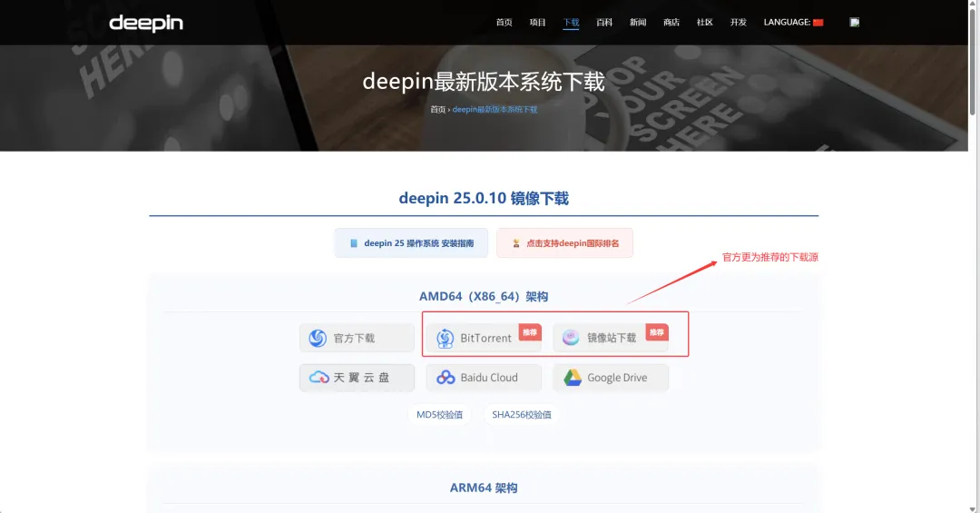Image resolution: width=980 pixels, height=513 pixels.
Task: Click the deepin swirl icon on 官方下载
Action: point(318,338)
